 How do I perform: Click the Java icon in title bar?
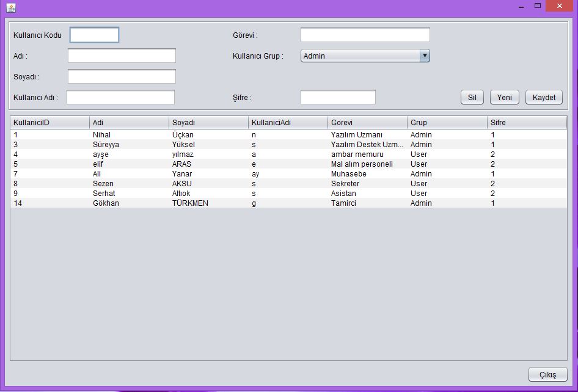point(11,8)
